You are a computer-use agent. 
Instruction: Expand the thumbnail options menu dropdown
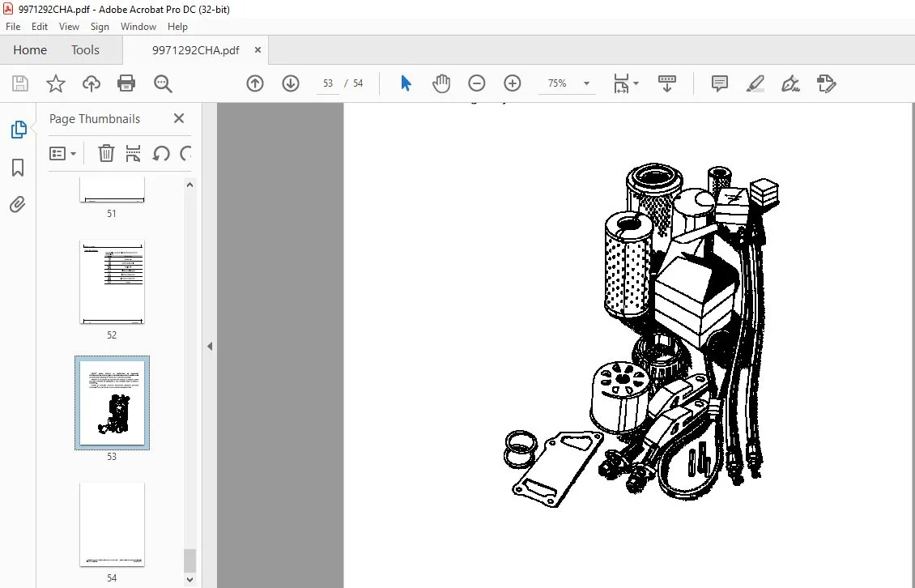(63, 154)
